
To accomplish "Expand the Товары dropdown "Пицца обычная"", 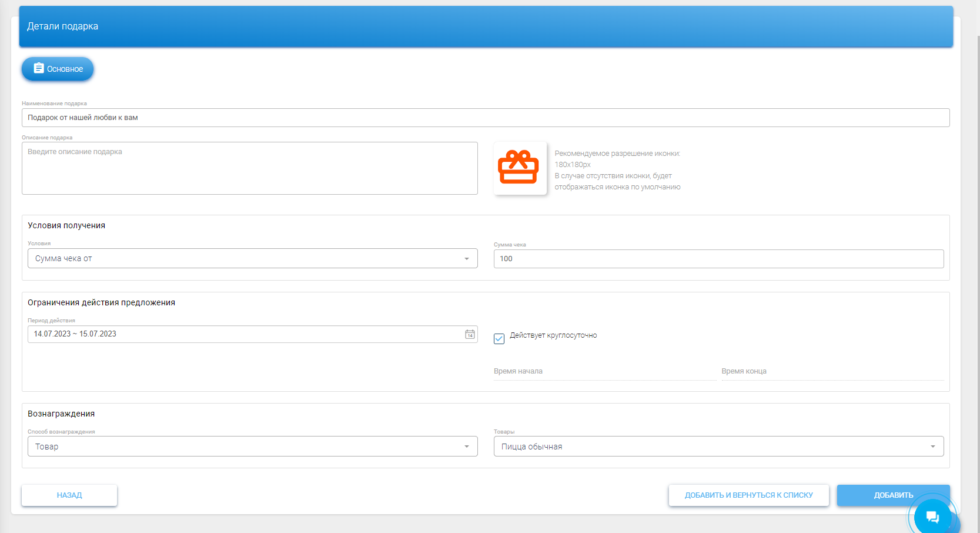I will pyautogui.click(x=718, y=447).
